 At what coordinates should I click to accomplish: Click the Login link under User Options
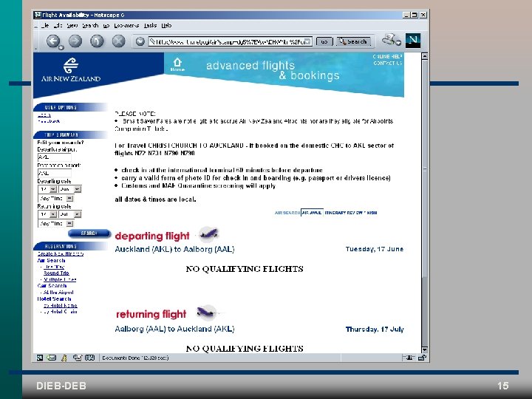(x=44, y=115)
